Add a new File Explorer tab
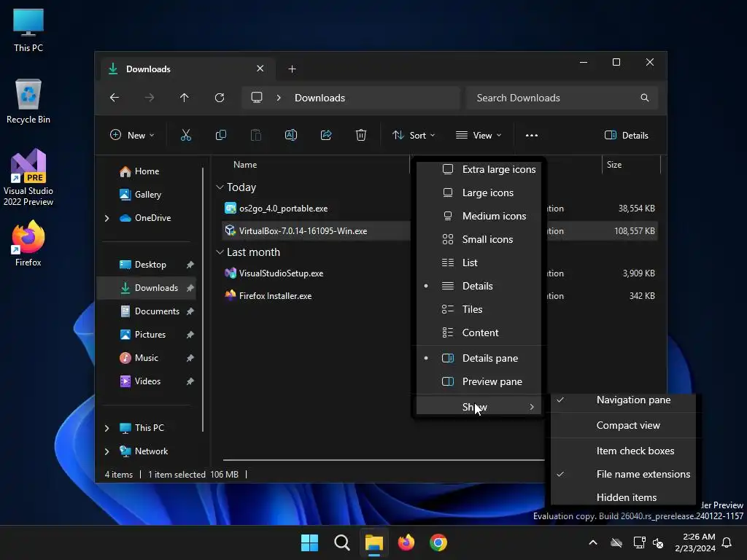This screenshot has height=560, width=747. (292, 69)
